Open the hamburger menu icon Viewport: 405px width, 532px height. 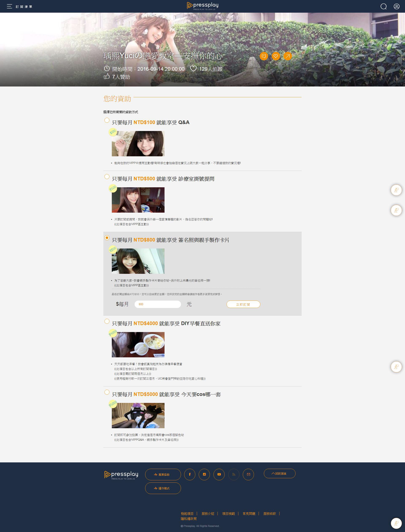9,7
